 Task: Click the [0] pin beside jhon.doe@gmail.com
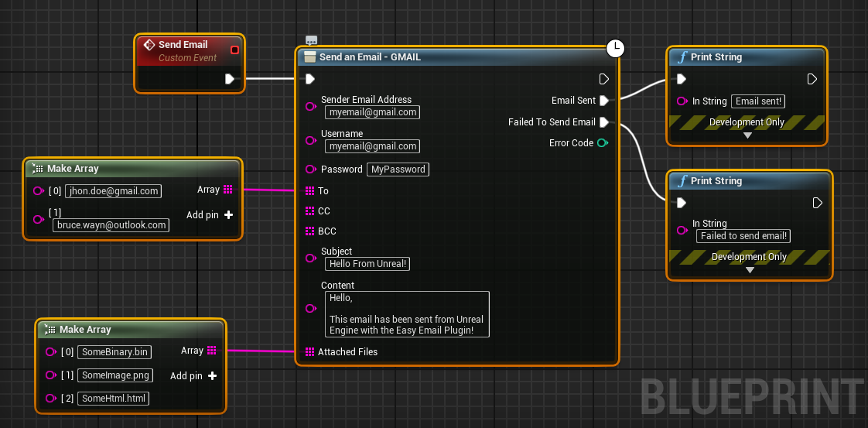tap(38, 191)
